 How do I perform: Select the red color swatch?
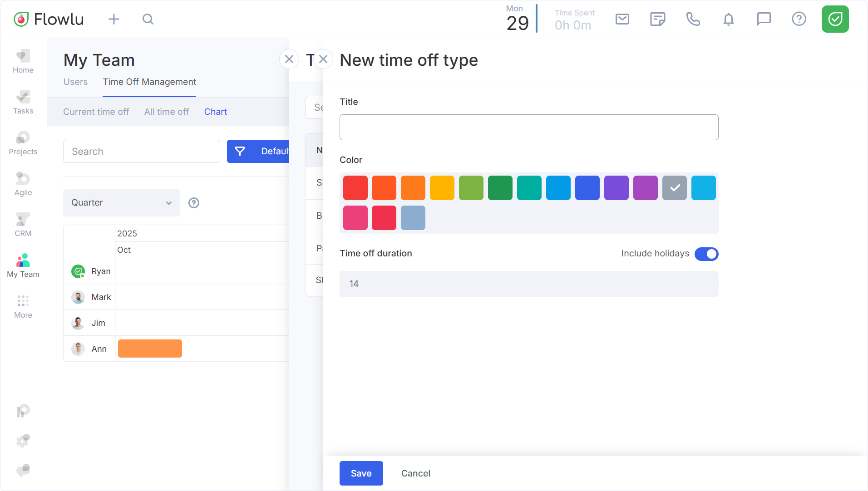coord(355,188)
